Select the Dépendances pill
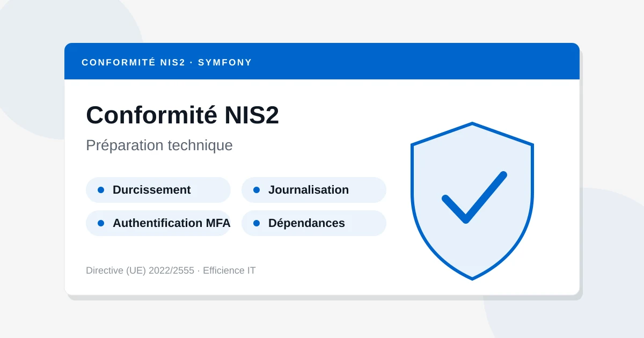The width and height of the screenshot is (644, 338). click(x=314, y=223)
